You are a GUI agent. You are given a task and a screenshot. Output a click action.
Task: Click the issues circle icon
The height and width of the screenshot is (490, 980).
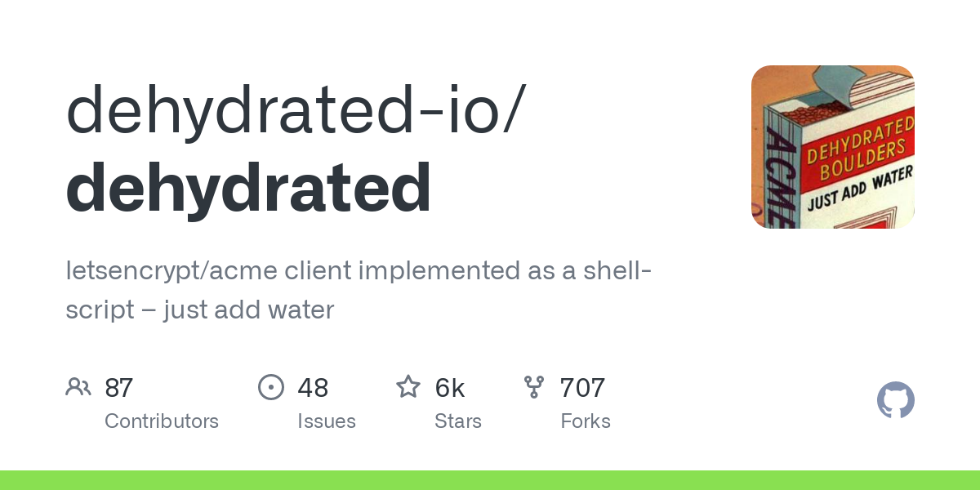[271, 387]
